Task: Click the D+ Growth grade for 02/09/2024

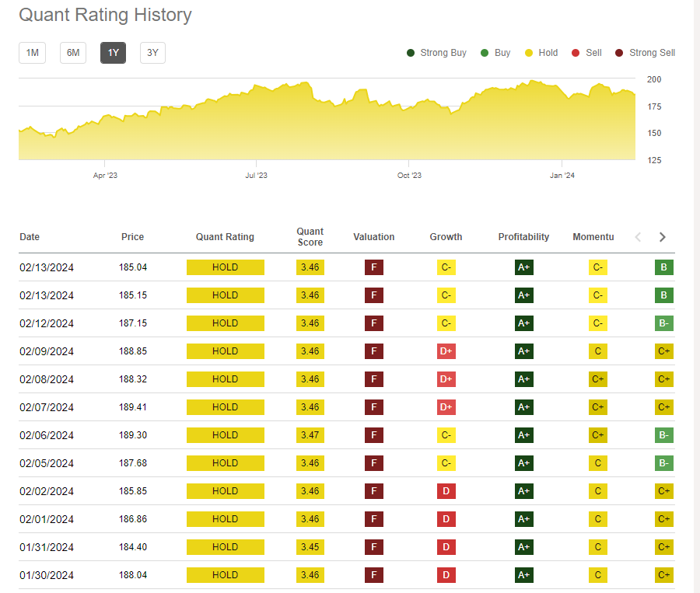Action: pos(446,351)
